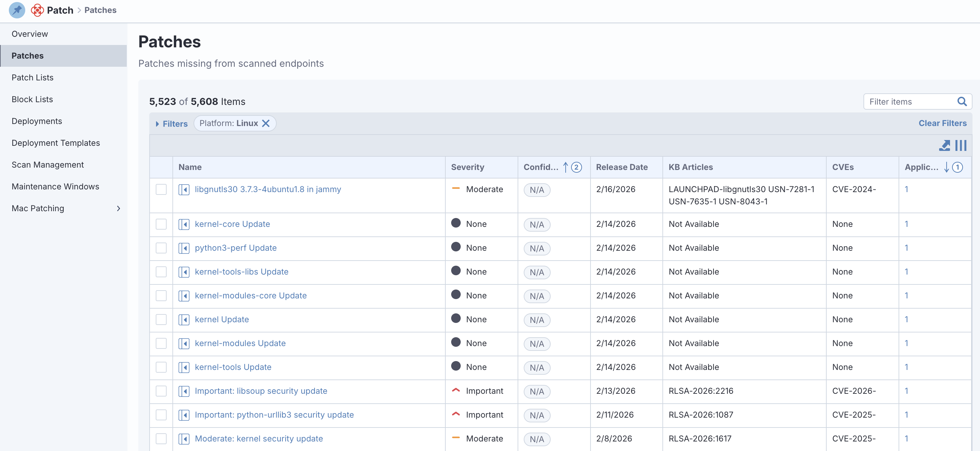Click the red Patch module logo
980x451 pixels.
(x=37, y=10)
